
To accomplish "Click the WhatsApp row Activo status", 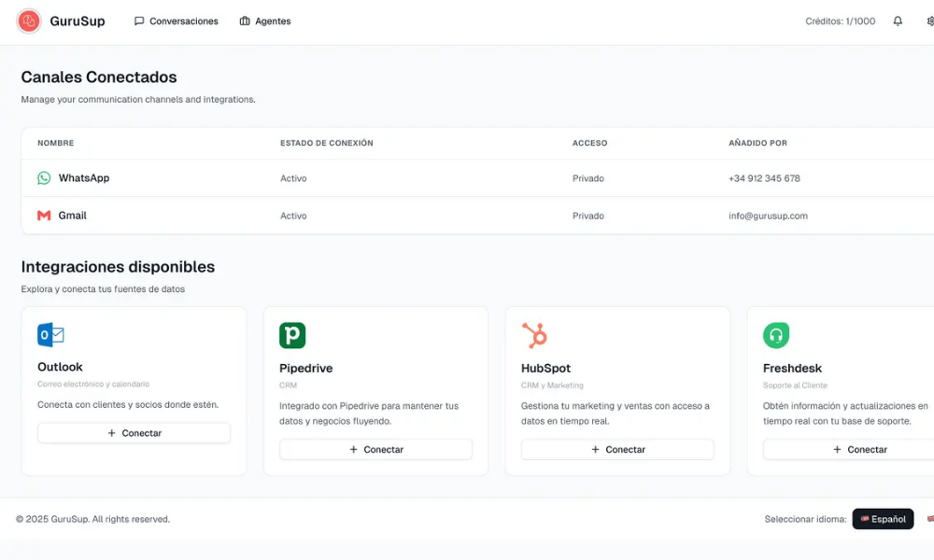I will pos(293,178).
